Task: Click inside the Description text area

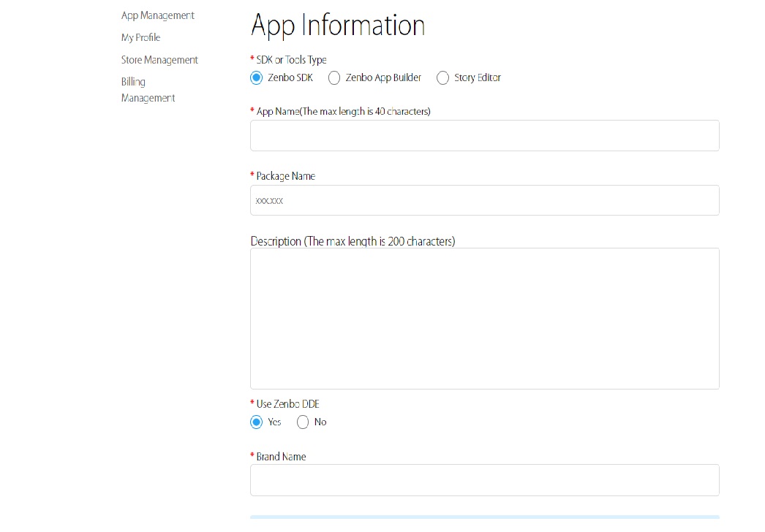Action: (484, 319)
